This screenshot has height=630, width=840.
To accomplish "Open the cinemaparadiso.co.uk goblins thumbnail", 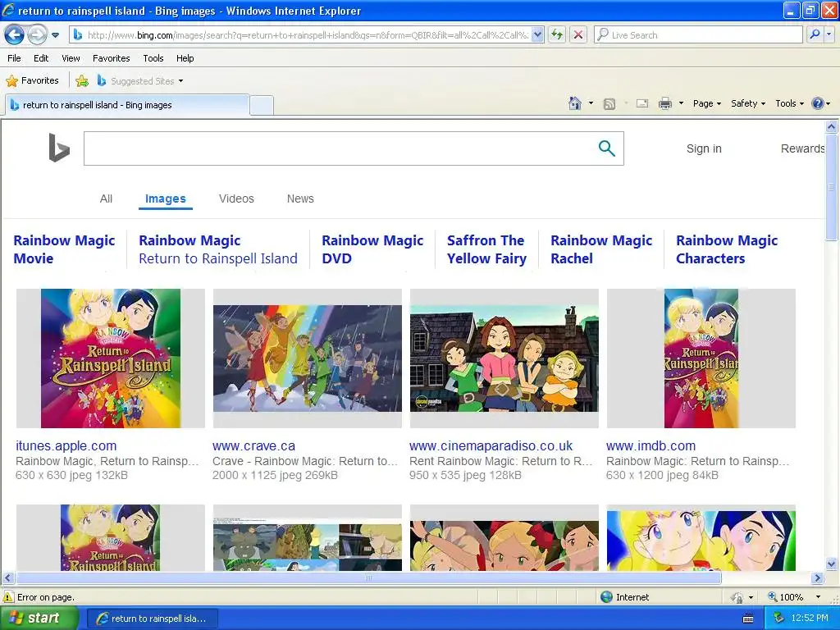I will [504, 358].
